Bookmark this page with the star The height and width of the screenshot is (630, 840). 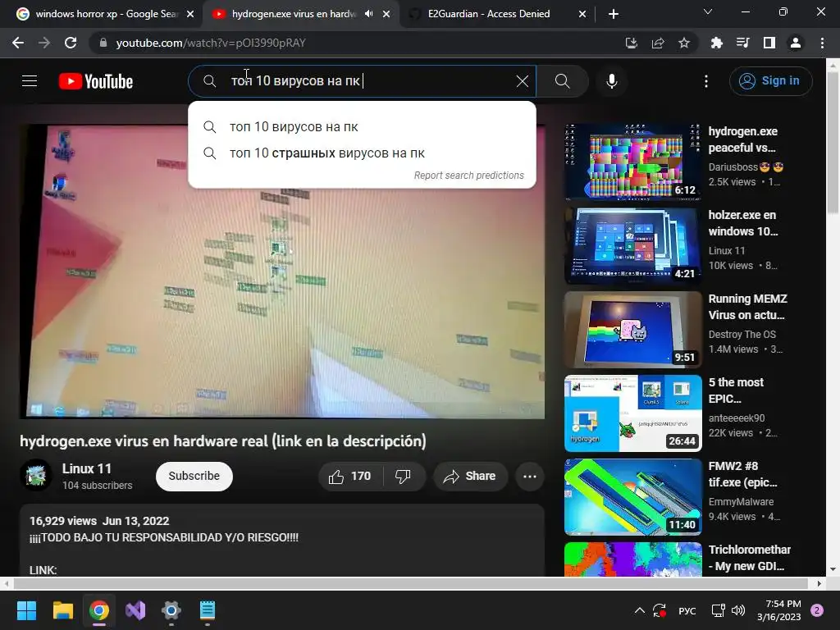click(684, 43)
